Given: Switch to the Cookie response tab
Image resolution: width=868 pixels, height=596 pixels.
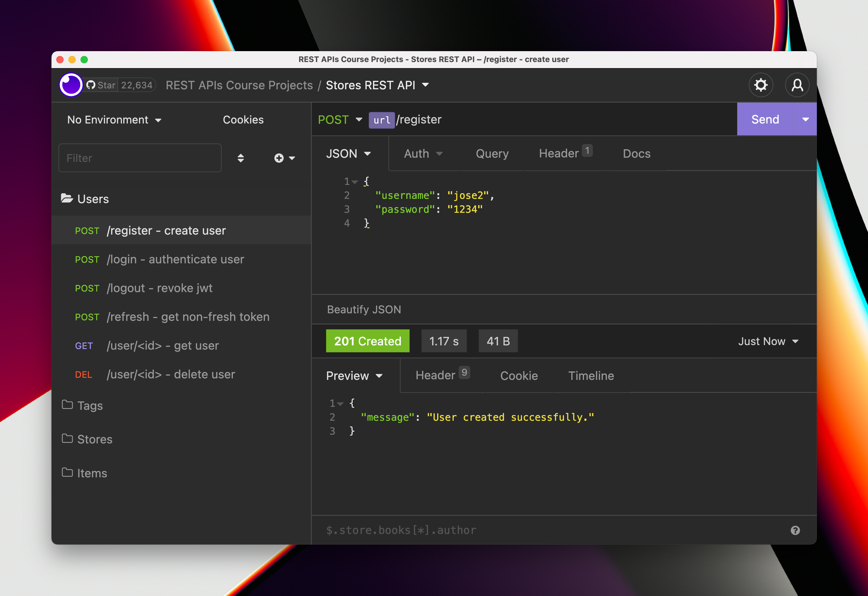Looking at the screenshot, I should [519, 376].
